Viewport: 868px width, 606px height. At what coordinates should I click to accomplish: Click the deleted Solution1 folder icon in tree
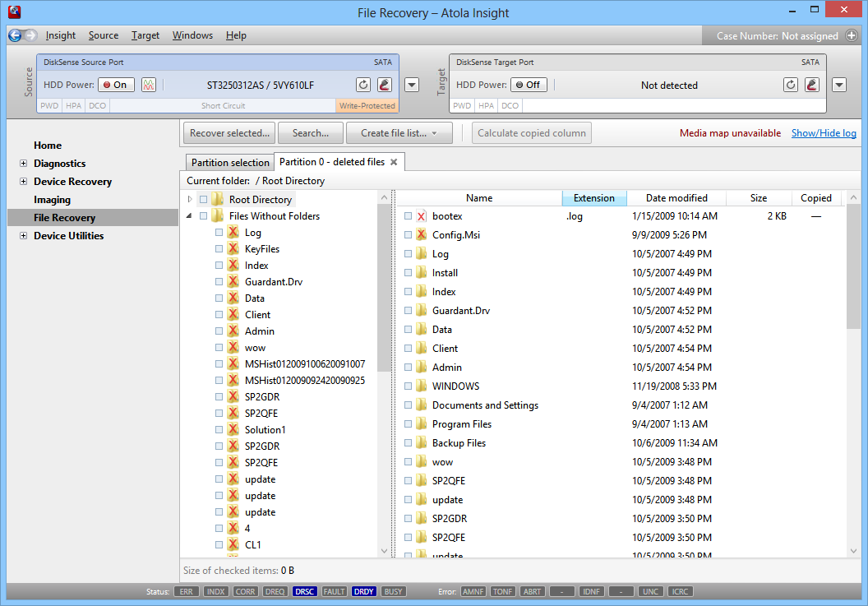tap(233, 429)
